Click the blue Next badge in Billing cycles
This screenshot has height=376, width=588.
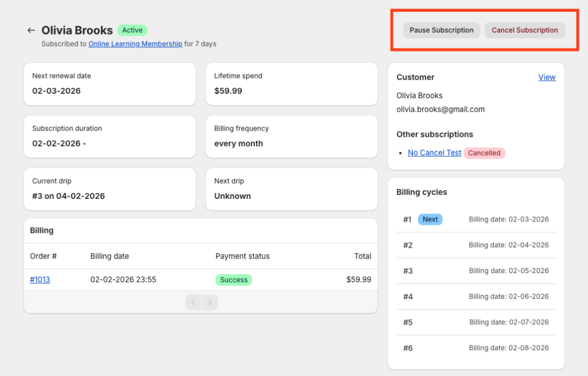[430, 219]
